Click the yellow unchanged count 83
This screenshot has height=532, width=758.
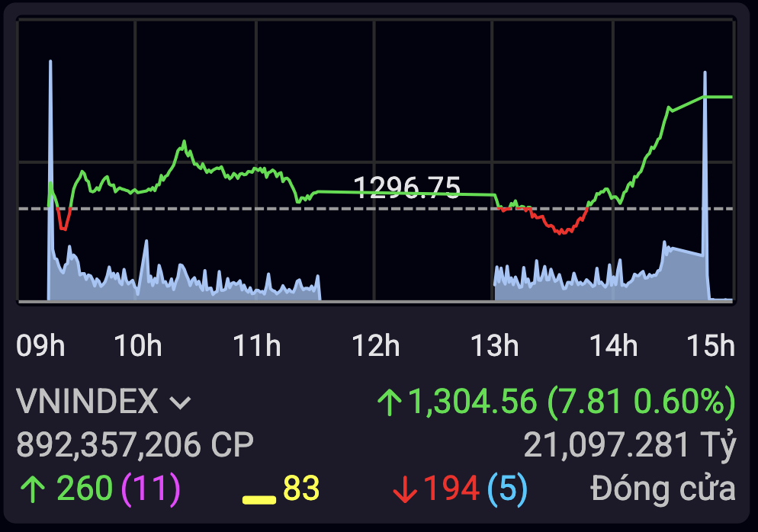[301, 489]
